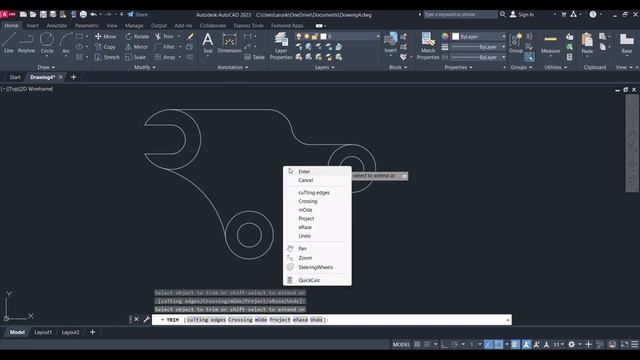Switch to the Annotate ribbon tab
Screen dimensions: 640x360
tap(56, 25)
